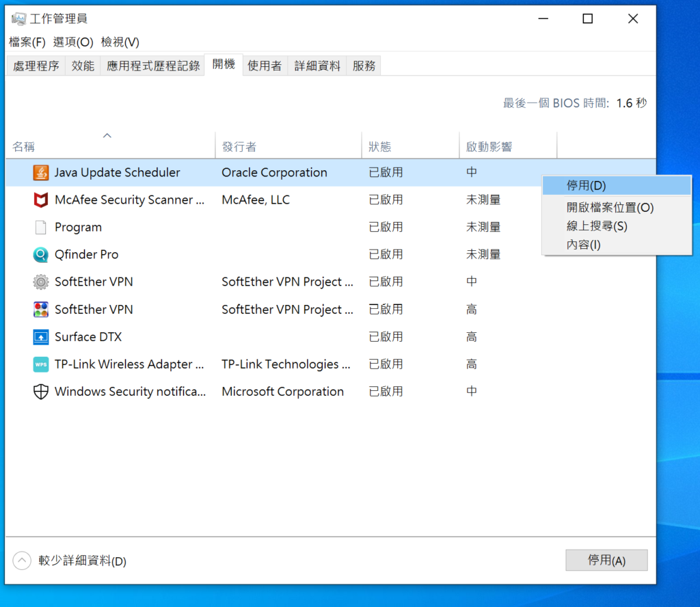
Task: Switch to the 處理程序 tab
Action: (x=36, y=66)
